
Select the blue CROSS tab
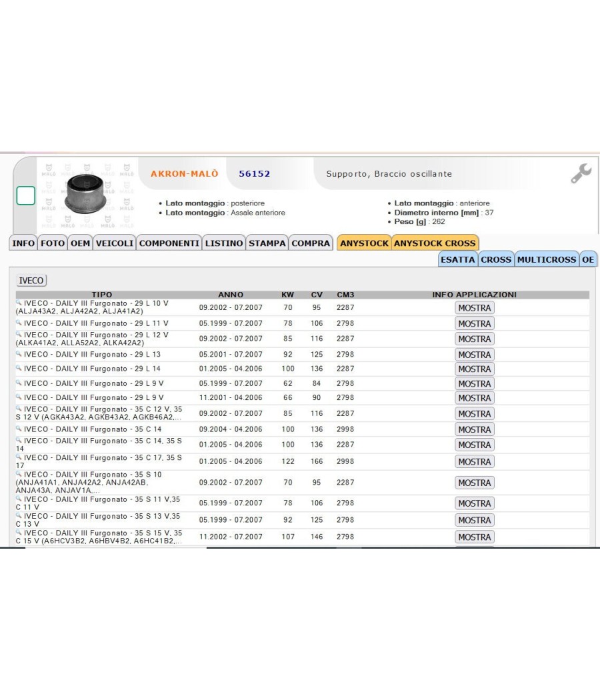[x=496, y=259]
